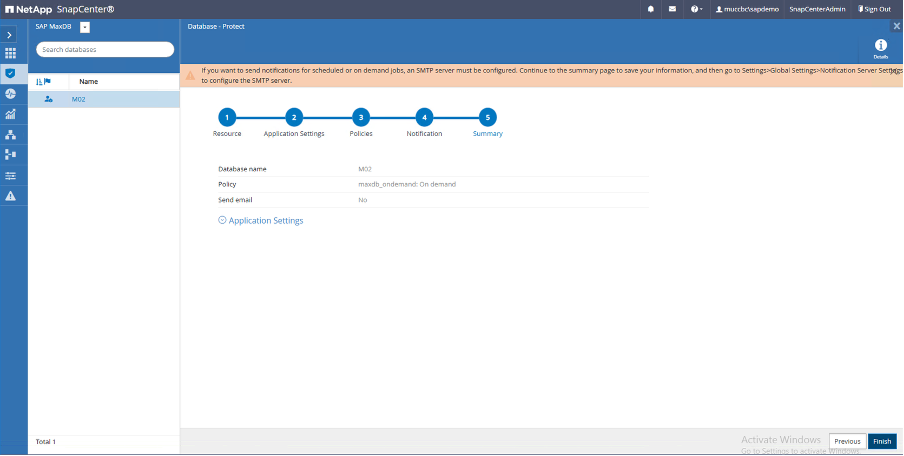904x456 pixels.
Task: Click the Database name M02 value
Action: [365, 169]
